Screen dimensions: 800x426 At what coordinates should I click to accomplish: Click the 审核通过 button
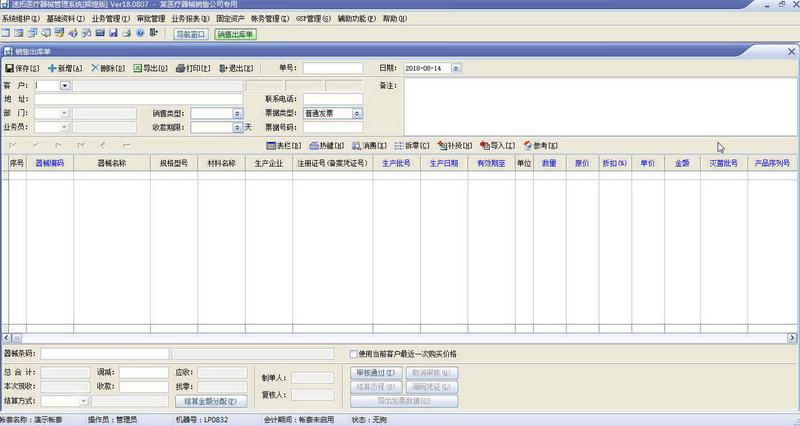[x=376, y=373]
